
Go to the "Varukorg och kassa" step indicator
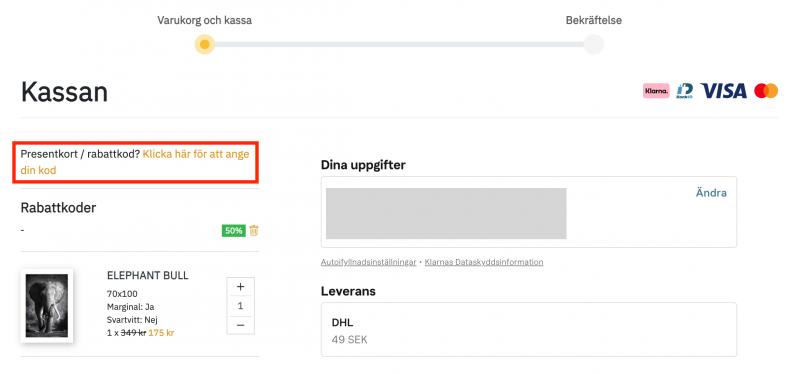point(205,44)
